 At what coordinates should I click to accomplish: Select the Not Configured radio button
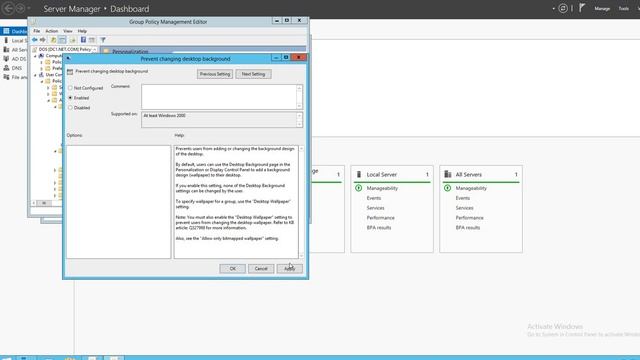(70, 88)
